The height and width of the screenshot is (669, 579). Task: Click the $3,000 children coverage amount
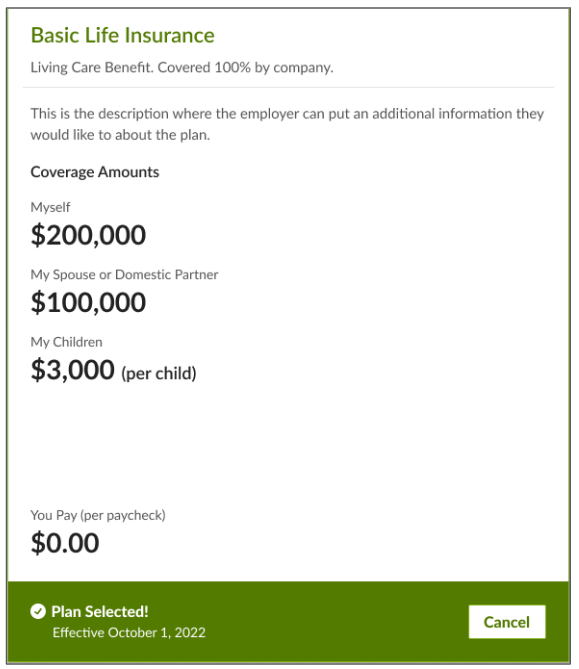73,369
